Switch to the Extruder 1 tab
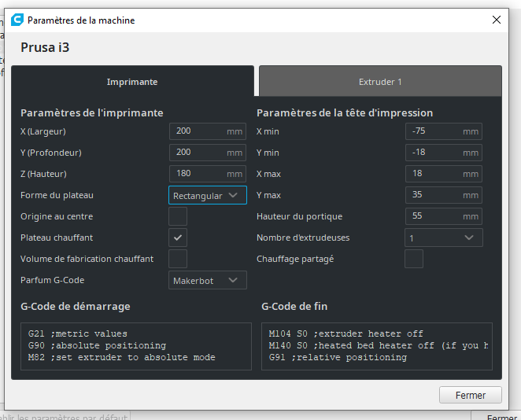 click(x=380, y=81)
